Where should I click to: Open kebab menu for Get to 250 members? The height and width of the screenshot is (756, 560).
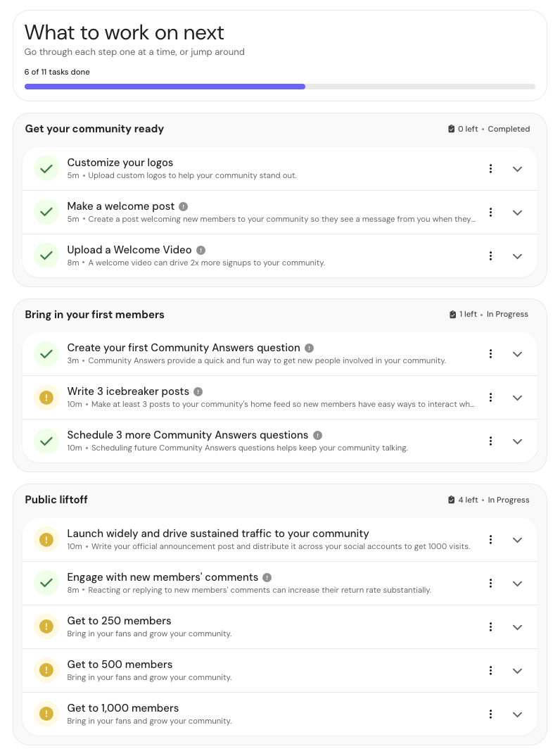point(490,626)
